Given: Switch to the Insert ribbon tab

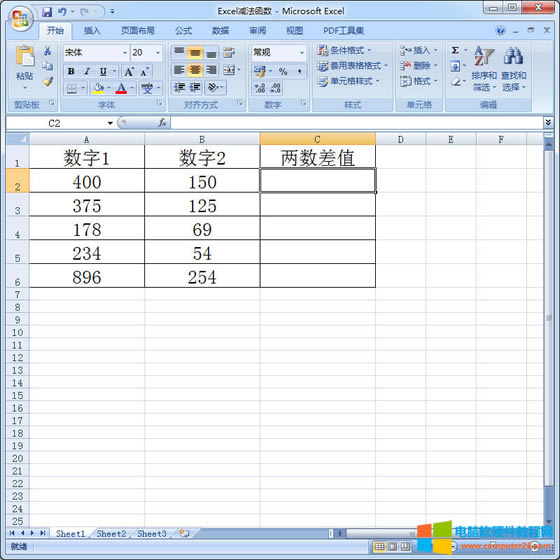Looking at the screenshot, I should coord(92,31).
